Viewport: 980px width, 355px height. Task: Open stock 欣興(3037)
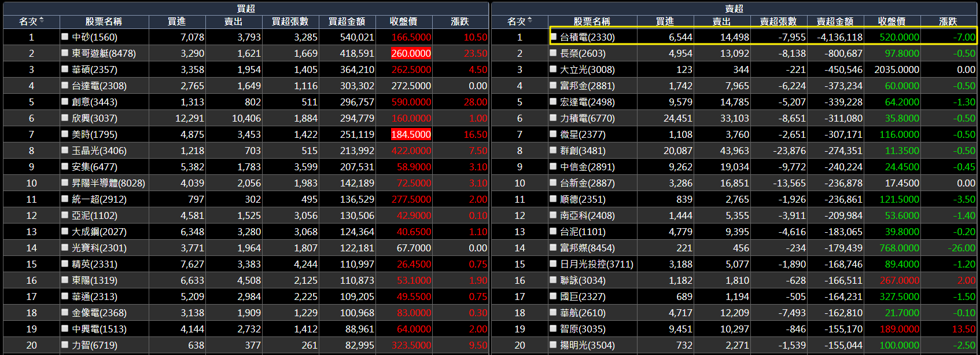pyautogui.click(x=94, y=118)
